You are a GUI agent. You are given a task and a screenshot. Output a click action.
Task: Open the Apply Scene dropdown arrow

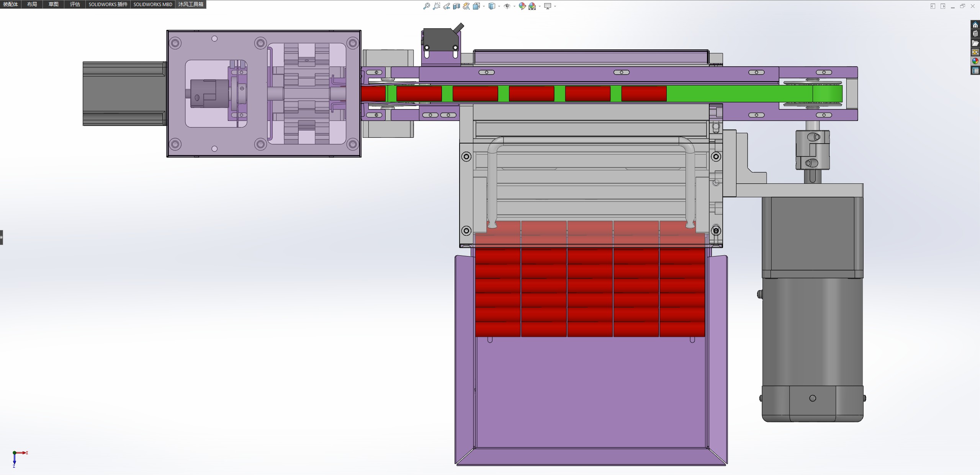point(540,6)
